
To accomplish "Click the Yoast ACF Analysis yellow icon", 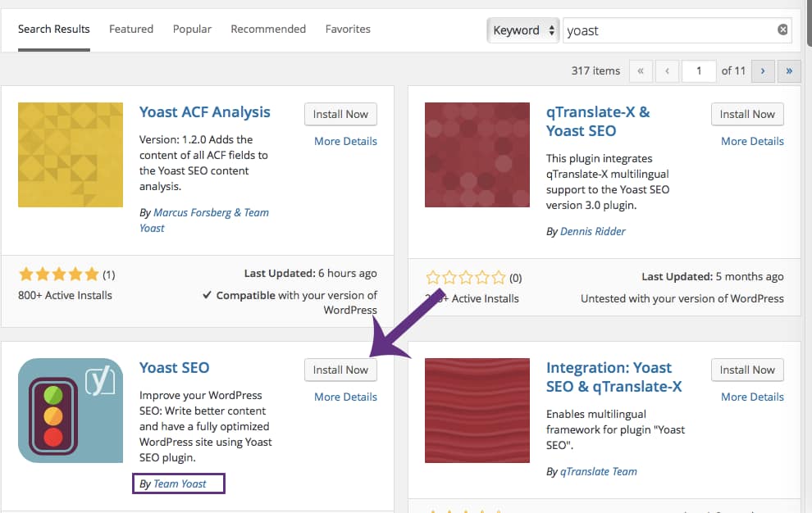I will 71,155.
